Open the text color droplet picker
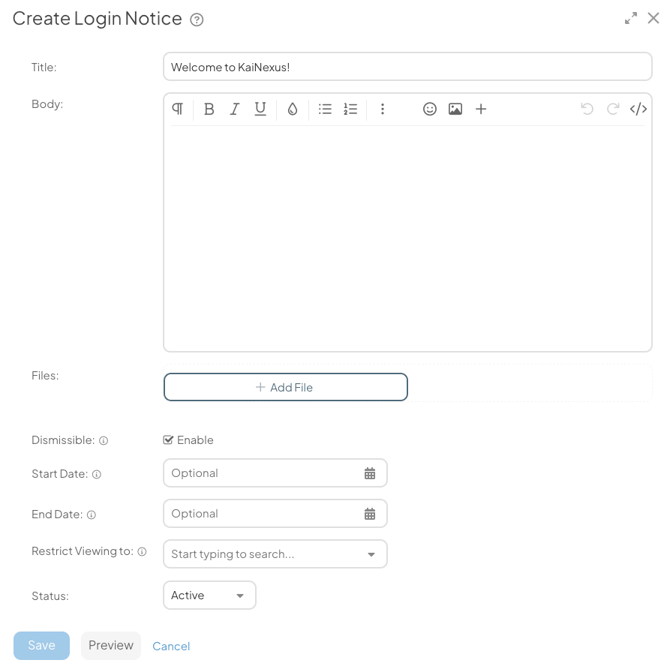Image resolution: width=670 pixels, height=672 pixels. click(x=292, y=109)
